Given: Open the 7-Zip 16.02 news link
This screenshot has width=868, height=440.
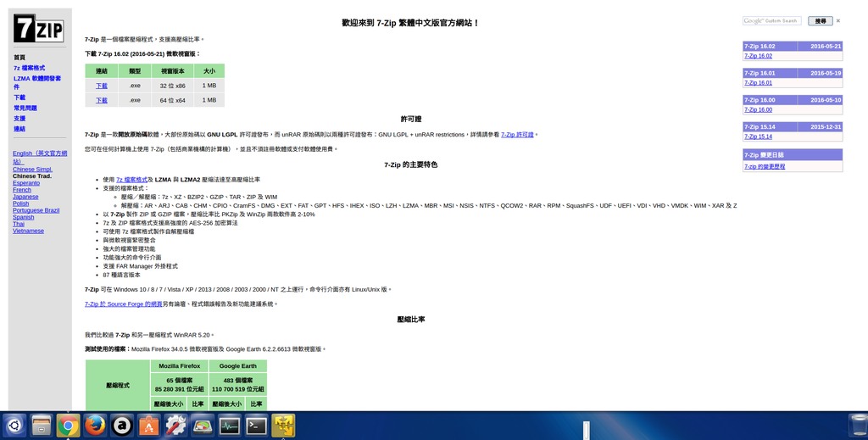Looking at the screenshot, I should (758, 56).
